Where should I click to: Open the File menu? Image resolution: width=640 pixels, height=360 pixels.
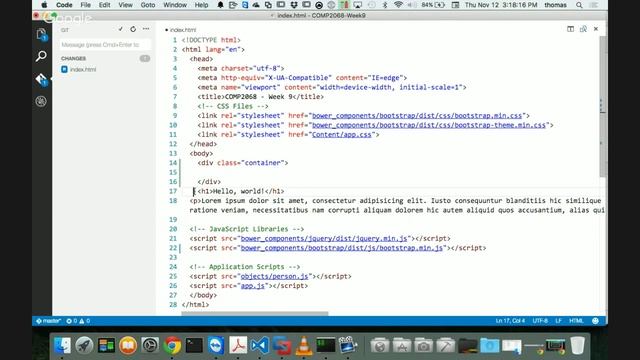click(x=85, y=5)
